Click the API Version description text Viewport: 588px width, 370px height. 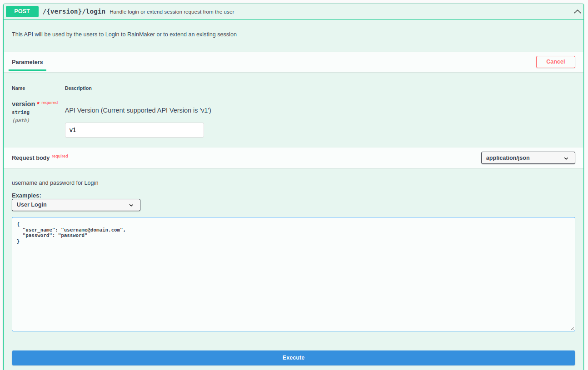point(138,110)
